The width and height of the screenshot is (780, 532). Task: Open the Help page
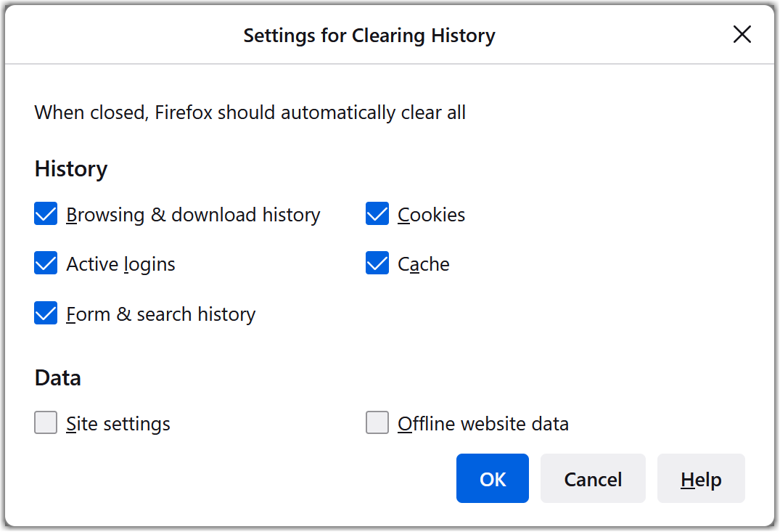pyautogui.click(x=700, y=478)
